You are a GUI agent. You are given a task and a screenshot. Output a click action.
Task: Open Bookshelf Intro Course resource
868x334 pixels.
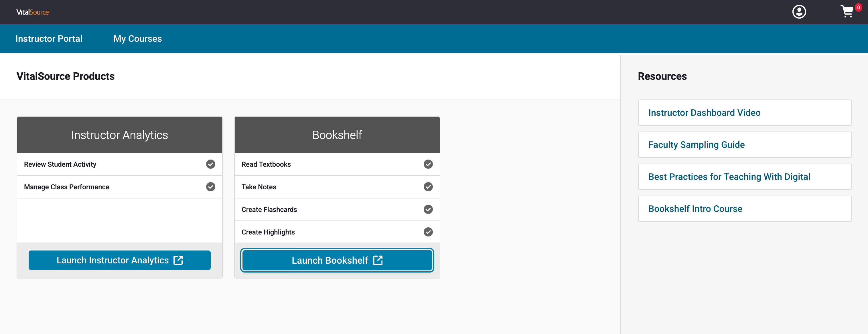[745, 209]
